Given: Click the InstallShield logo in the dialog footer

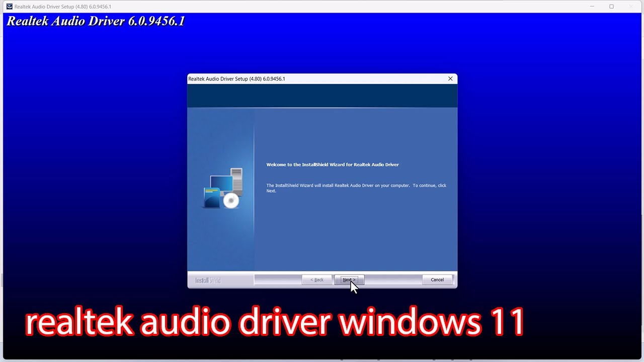Looking at the screenshot, I should 208,280.
